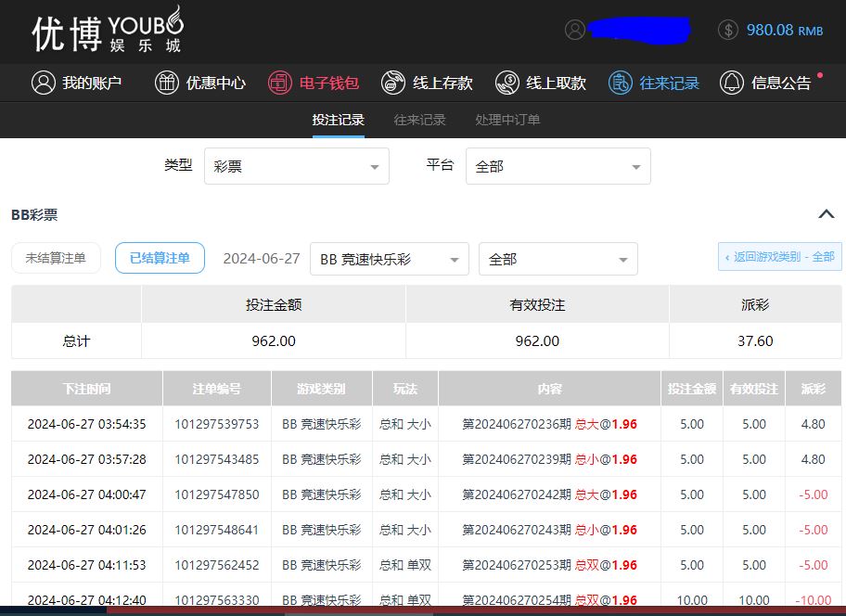
Task: Click the 2024-06-27 date field
Action: pos(261,259)
